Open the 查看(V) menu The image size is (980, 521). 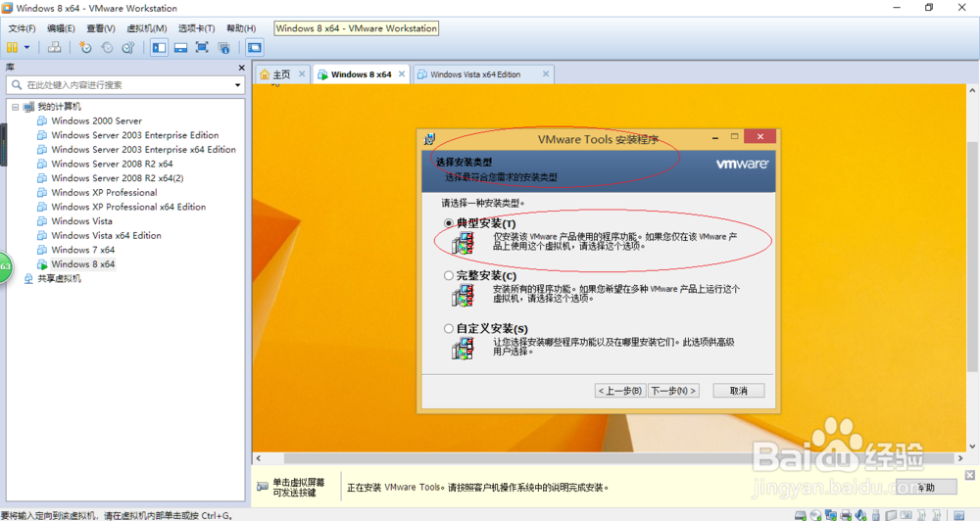[x=101, y=28]
